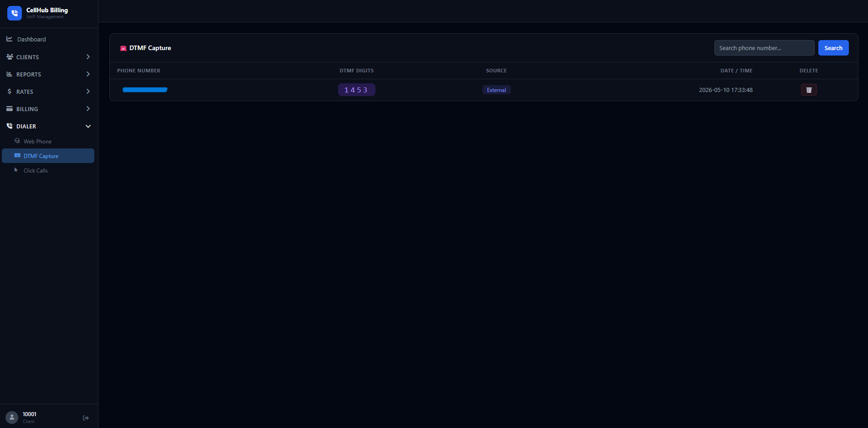Select DTMF Capture in sidebar
This screenshot has height=428, width=868.
(x=48, y=156)
